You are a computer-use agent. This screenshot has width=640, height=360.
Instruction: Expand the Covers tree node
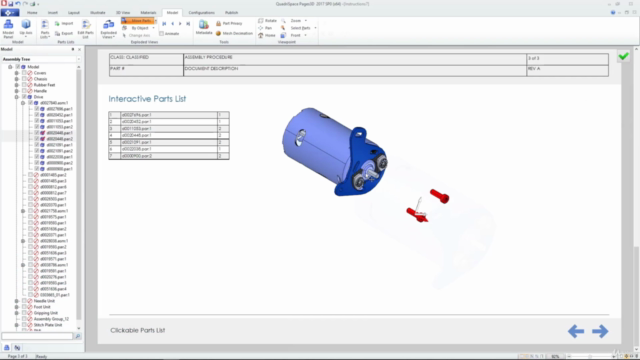point(17,73)
